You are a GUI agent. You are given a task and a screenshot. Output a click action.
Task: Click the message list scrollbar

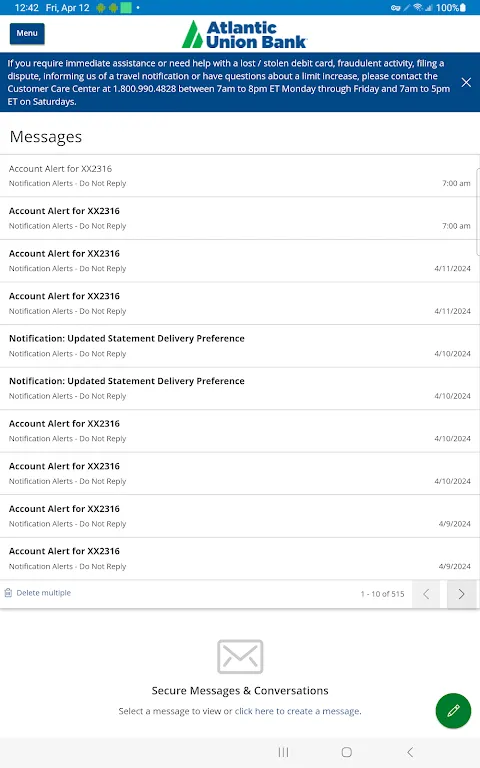(x=478, y=212)
